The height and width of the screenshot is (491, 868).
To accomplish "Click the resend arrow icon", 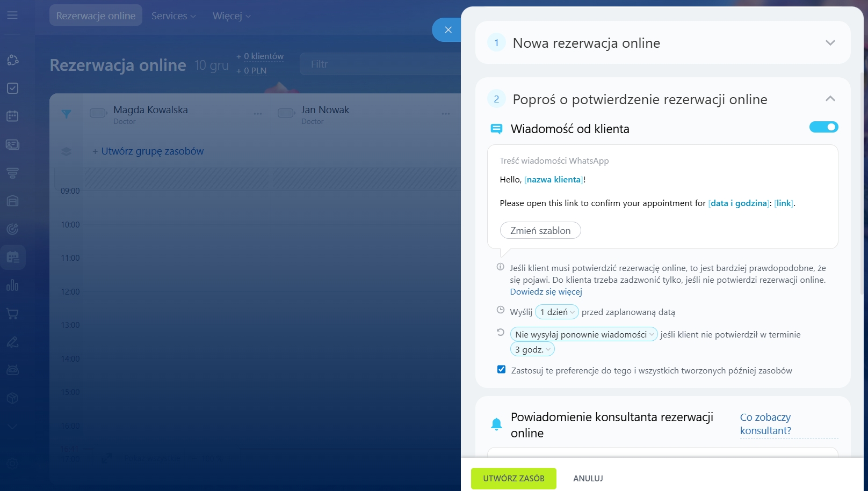I will tap(501, 332).
